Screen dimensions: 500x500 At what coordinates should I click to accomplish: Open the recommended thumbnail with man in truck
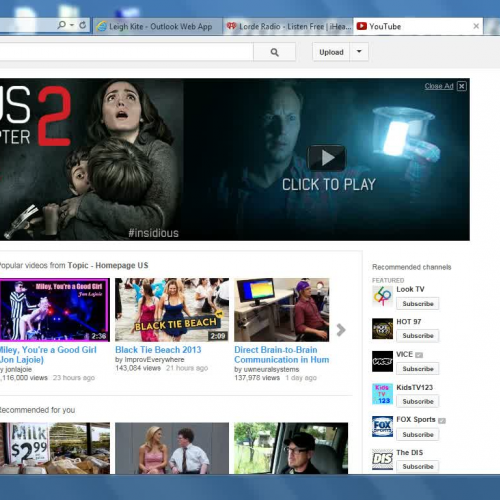click(291, 448)
